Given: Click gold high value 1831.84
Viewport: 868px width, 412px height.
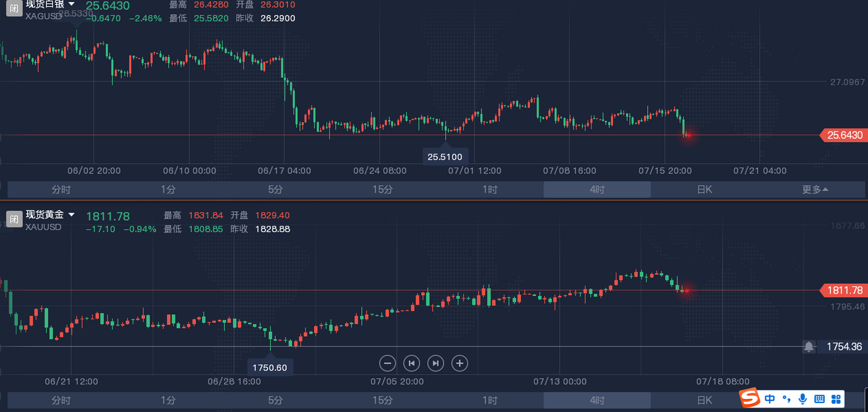Looking at the screenshot, I should click(206, 215).
